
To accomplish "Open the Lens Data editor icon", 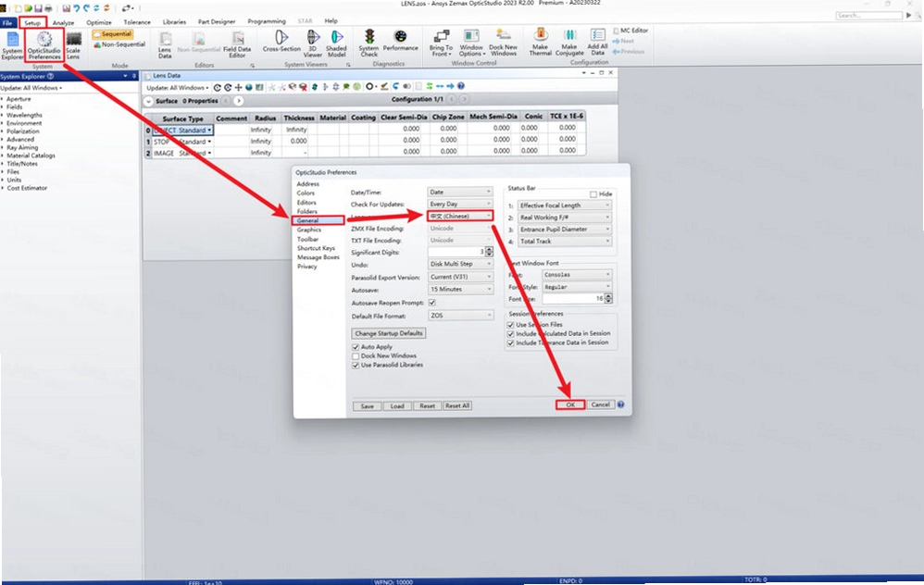I will point(165,46).
